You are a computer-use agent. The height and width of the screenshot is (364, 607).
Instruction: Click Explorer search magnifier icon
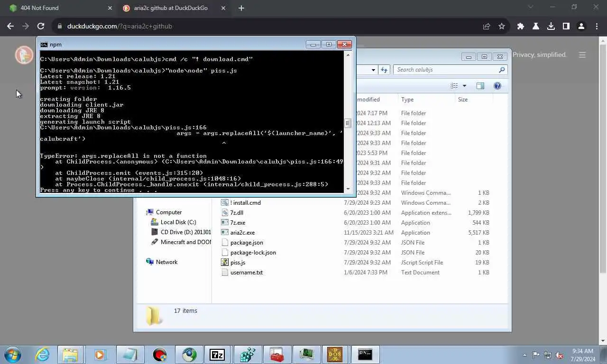(x=502, y=70)
